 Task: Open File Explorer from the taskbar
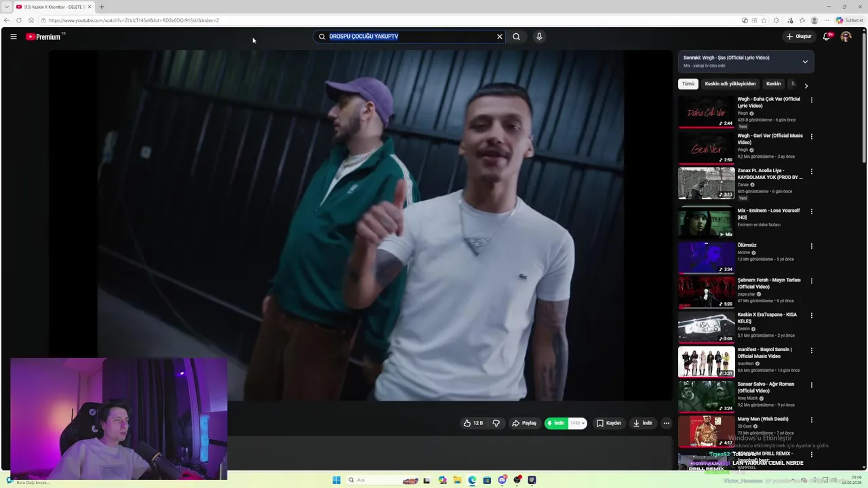click(458, 480)
